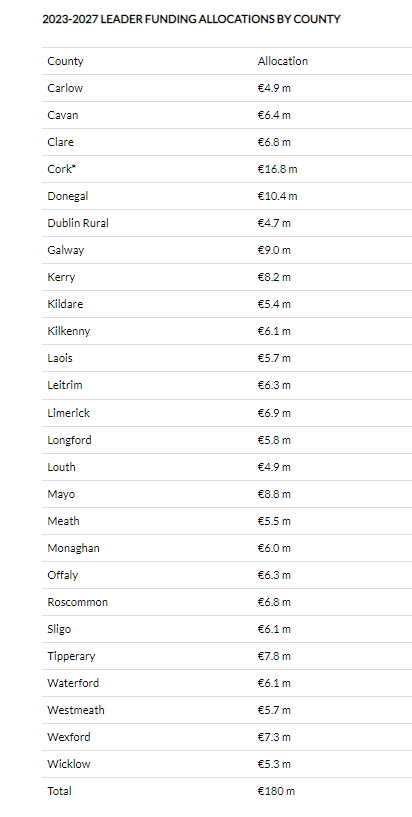Select the €180 m total value
This screenshot has height=817, width=412.
[x=277, y=791]
